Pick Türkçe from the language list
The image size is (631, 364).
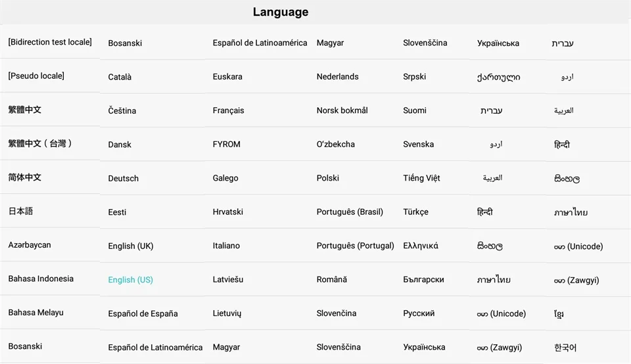pyautogui.click(x=415, y=212)
